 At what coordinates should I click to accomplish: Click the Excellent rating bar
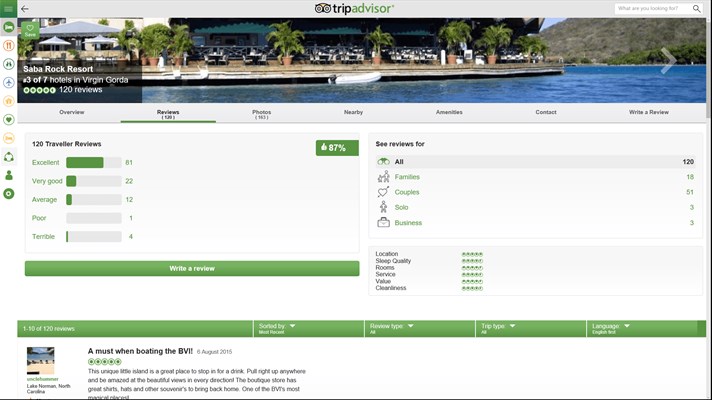(94, 163)
